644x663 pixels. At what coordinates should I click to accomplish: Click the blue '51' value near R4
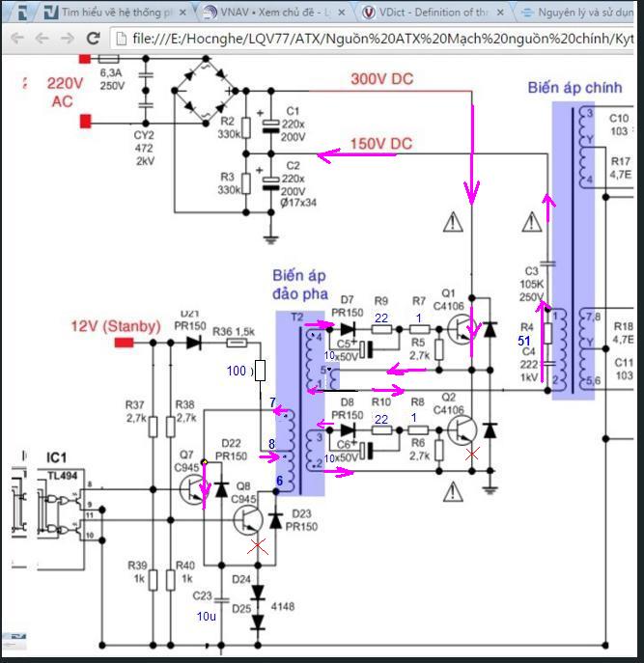[x=524, y=341]
